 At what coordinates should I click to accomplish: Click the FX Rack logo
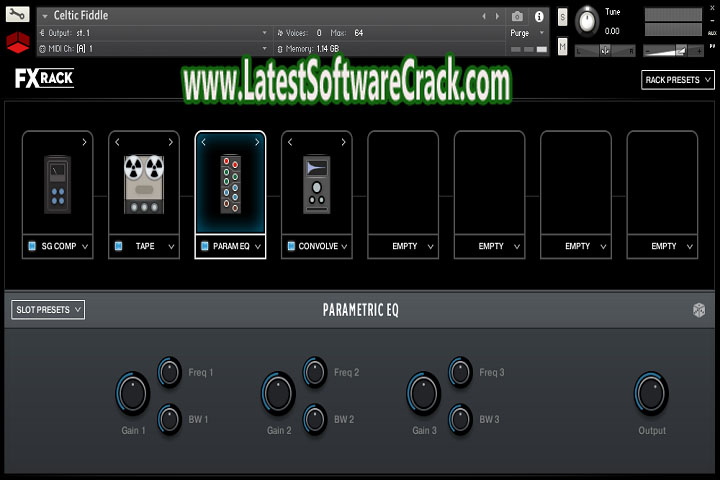coord(44,78)
